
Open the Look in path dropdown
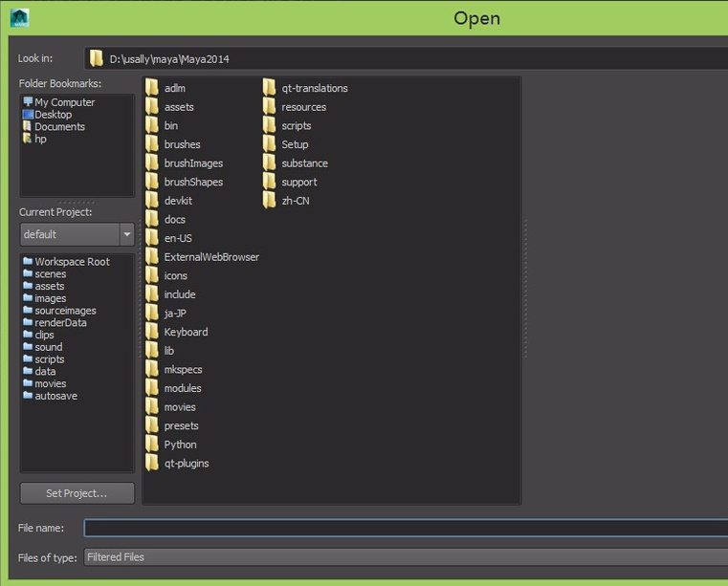pos(407,59)
